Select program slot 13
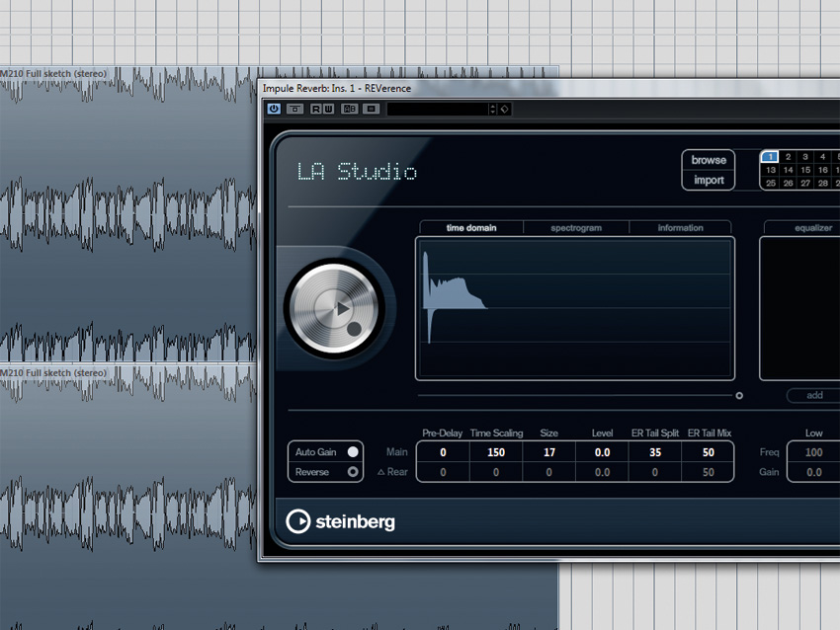The width and height of the screenshot is (840, 630). pos(771,170)
